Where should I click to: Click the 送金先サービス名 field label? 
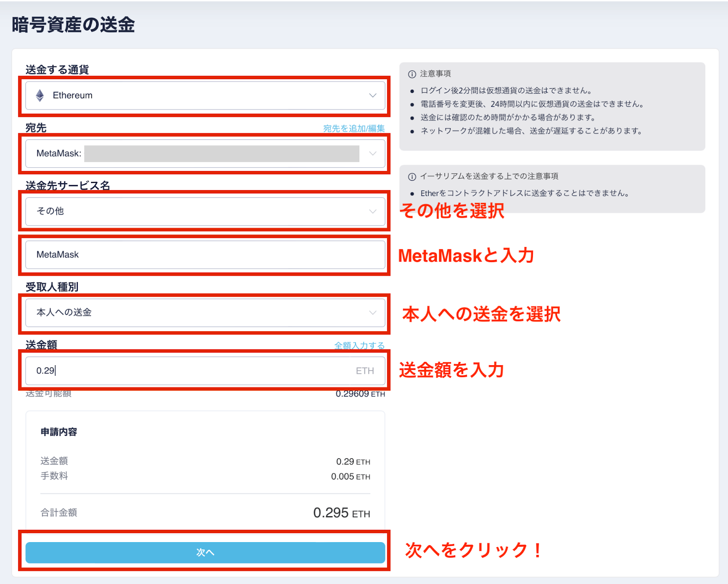tap(68, 186)
